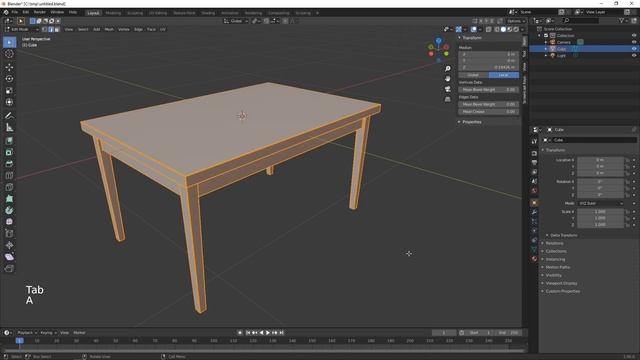This screenshot has width=640, height=360.
Task: Switch perspective/orthographic grid icon
Action: tap(448, 99)
